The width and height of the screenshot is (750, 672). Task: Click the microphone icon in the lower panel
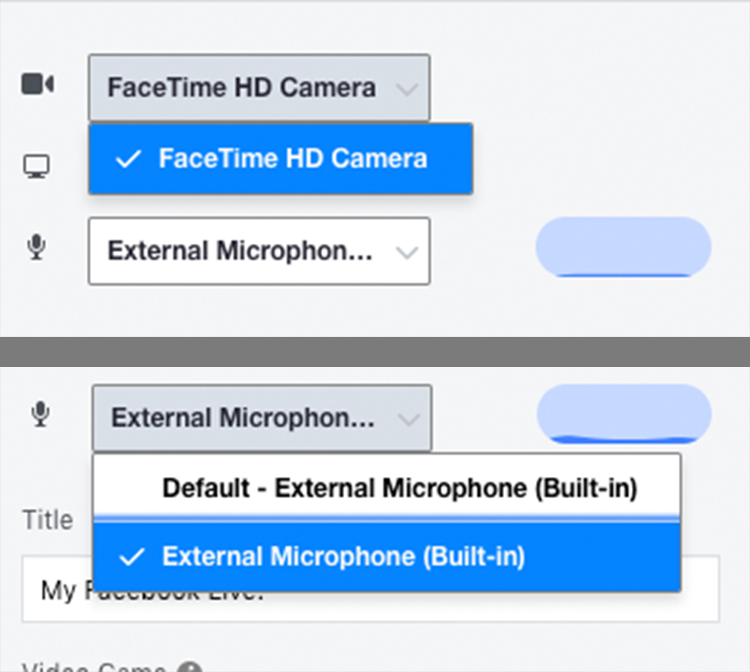(x=40, y=415)
